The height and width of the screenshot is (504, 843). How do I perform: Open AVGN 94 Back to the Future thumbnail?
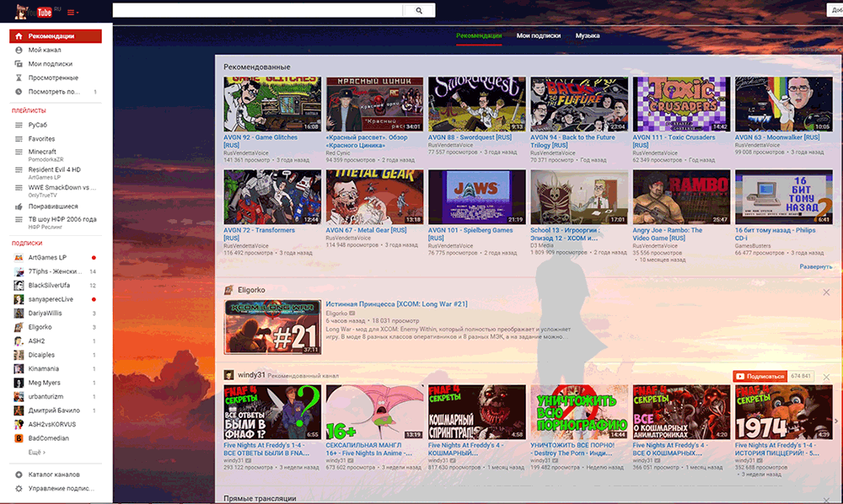[x=579, y=104]
